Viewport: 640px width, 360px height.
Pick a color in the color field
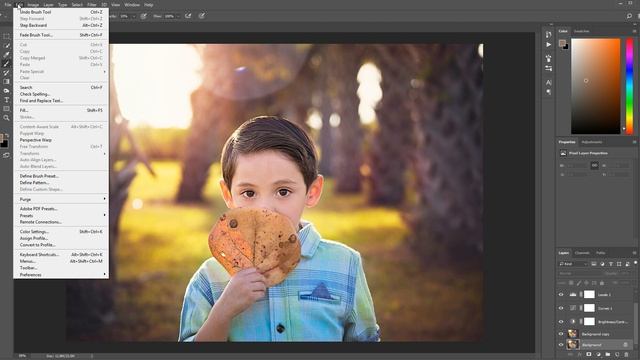tap(596, 86)
